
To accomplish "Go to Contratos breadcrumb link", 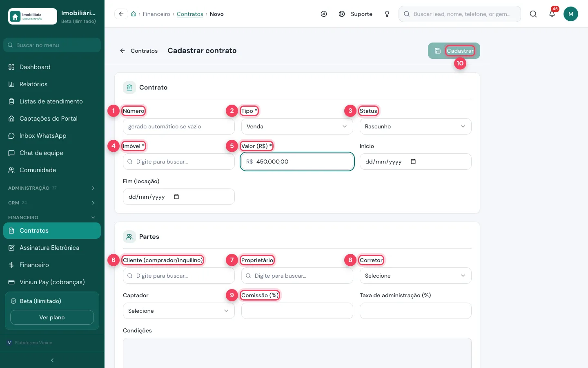I will pos(190,14).
